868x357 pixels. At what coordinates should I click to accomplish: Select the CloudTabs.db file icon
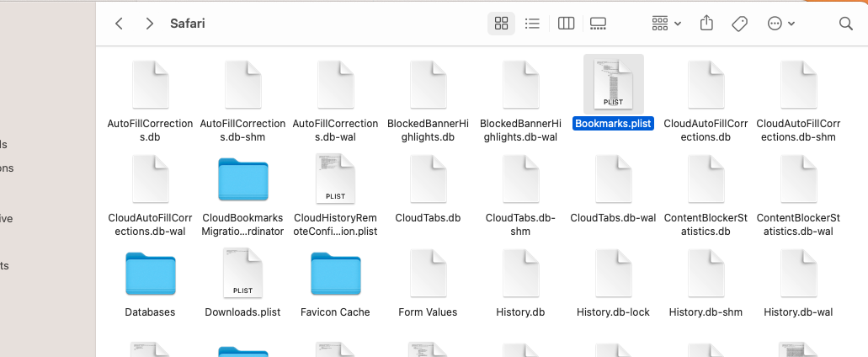[x=428, y=178]
